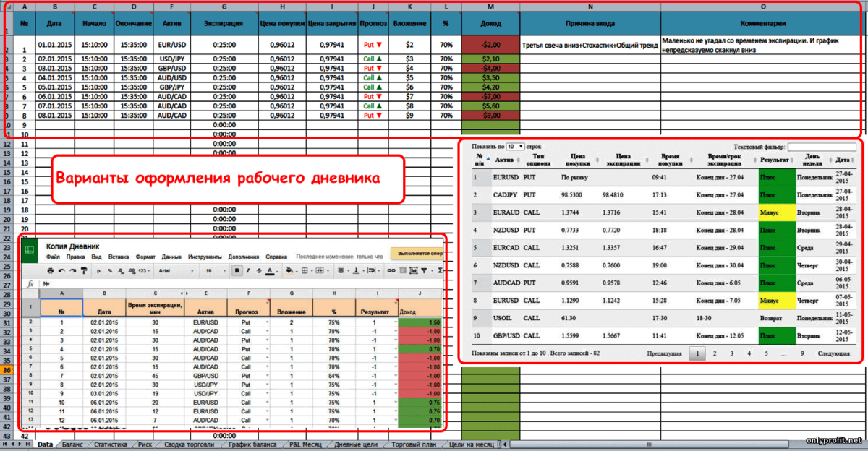Image resolution: width=868 pixels, height=451 pixels.
Task: Open the green Google Sheets home icon
Action: 30,250
